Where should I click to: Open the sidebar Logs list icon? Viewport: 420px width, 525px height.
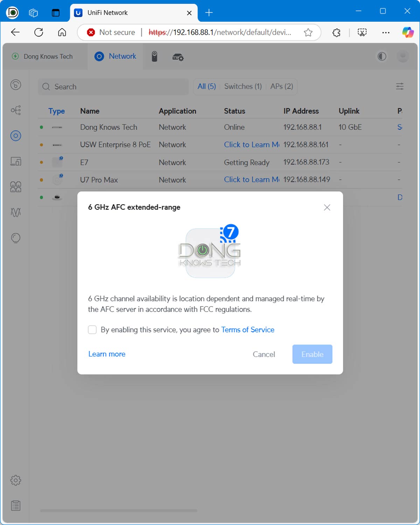(x=16, y=505)
